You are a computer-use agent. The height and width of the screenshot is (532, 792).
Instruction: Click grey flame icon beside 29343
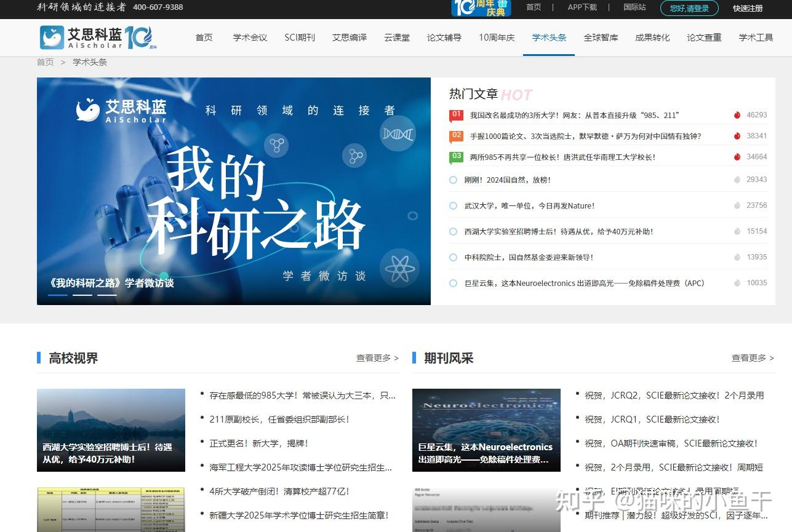click(737, 180)
